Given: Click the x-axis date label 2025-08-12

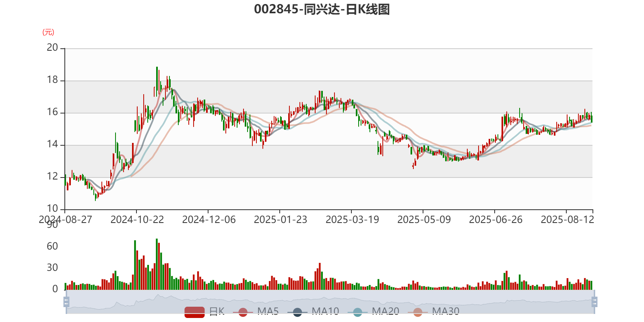Looking at the screenshot, I should 567,220.
